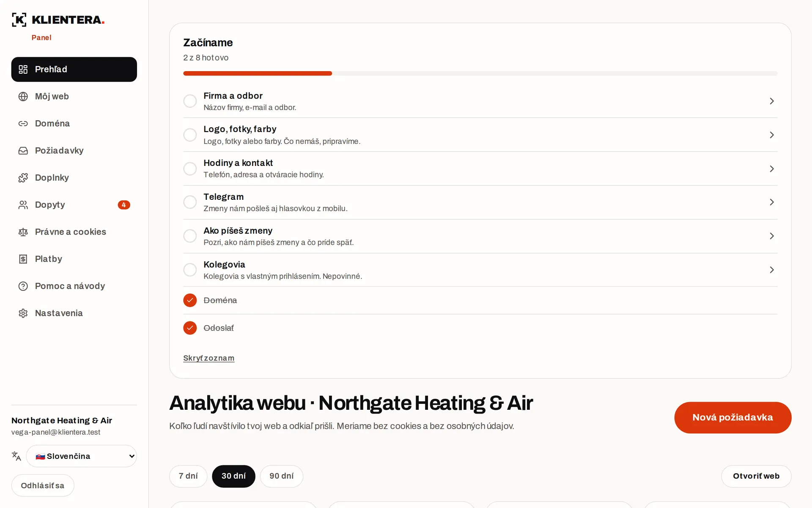Toggle the Firma a odbor circle checkbox
812x508 pixels.
coord(190,101)
